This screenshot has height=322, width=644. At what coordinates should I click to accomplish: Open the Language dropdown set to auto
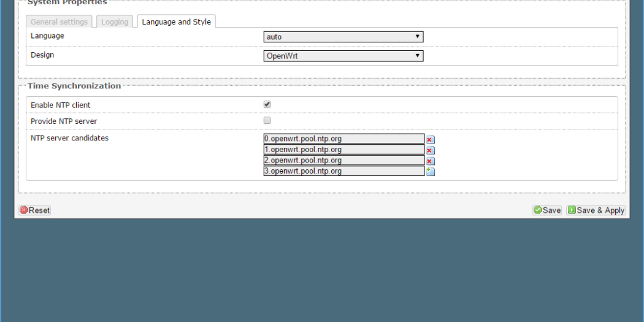coord(343,37)
